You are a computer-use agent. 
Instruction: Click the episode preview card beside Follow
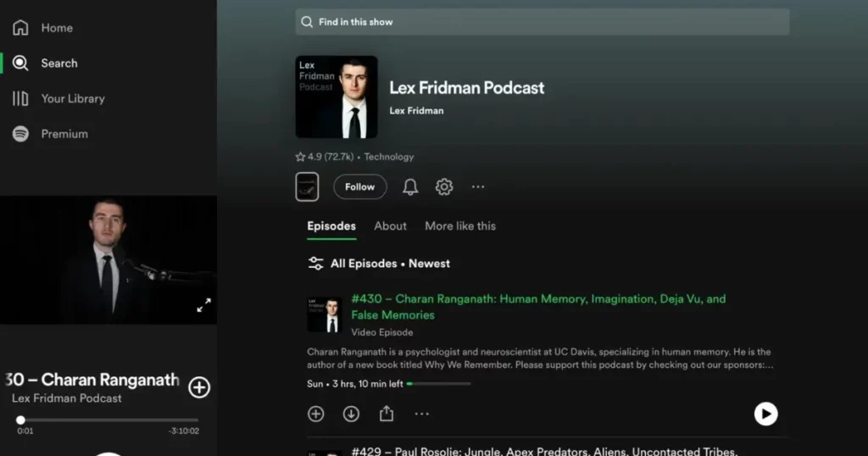pos(307,186)
